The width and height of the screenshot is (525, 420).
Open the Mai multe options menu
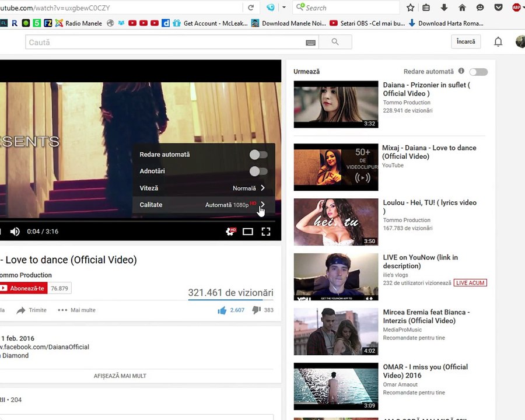pyautogui.click(x=76, y=310)
